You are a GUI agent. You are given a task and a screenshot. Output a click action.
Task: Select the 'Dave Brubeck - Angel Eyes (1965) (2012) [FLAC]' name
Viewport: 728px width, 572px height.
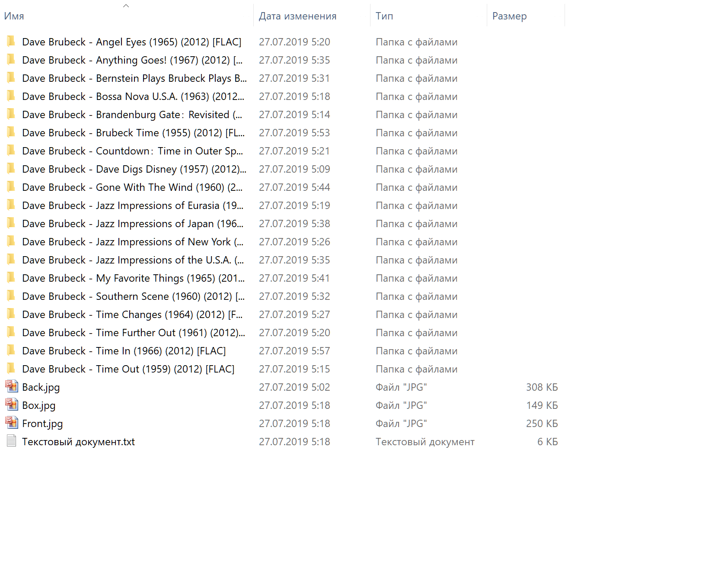pos(132,42)
